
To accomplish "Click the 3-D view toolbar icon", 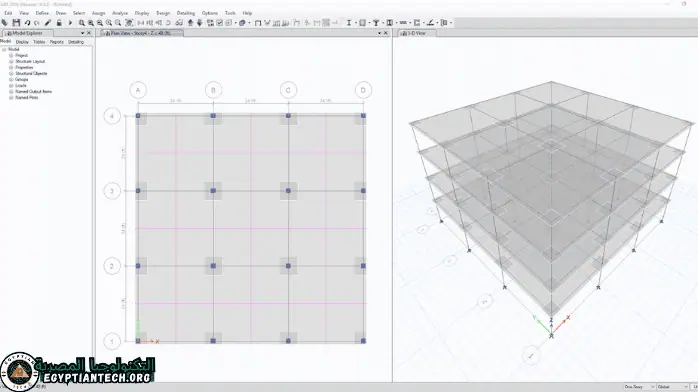I will [x=141, y=23].
